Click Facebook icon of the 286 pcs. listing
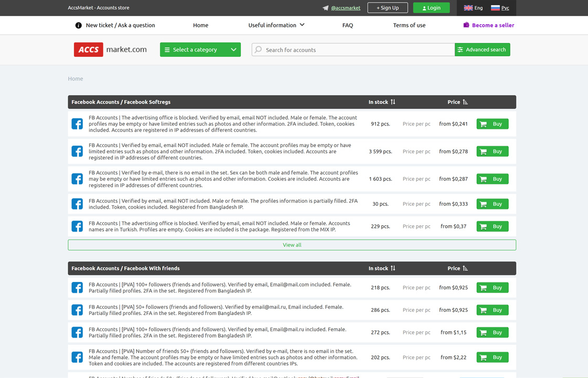The width and height of the screenshot is (588, 378). (x=77, y=310)
